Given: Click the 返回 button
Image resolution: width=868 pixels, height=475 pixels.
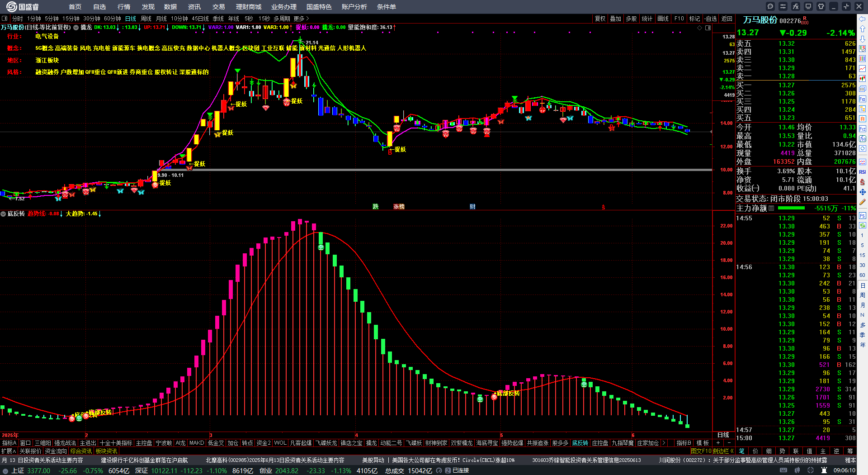Looking at the screenshot, I should (x=727, y=19).
